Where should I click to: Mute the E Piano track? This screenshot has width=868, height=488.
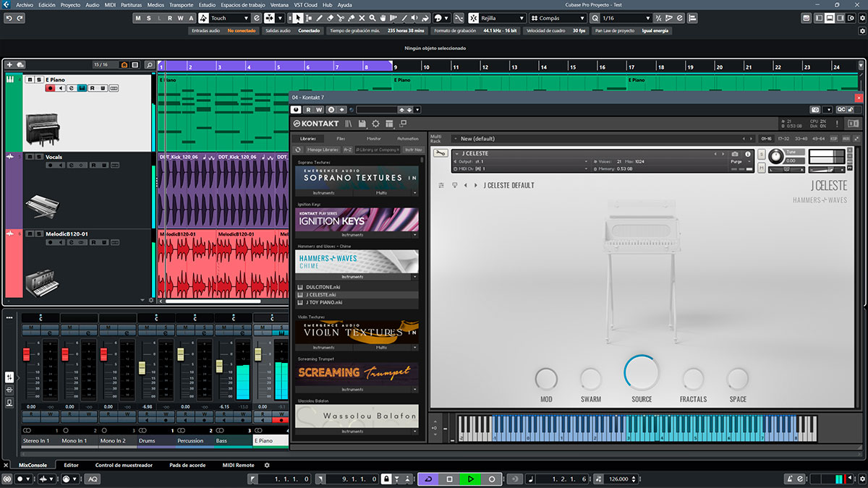pos(30,80)
